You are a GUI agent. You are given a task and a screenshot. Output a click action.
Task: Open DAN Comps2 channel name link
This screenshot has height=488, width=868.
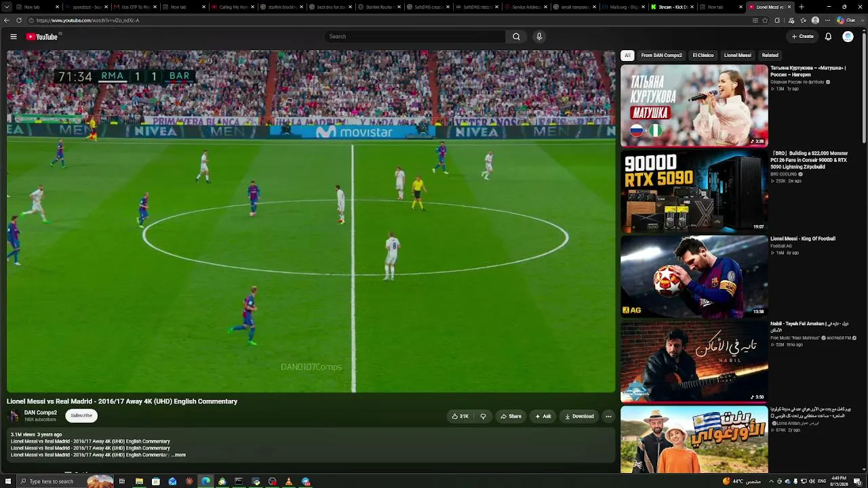click(41, 413)
